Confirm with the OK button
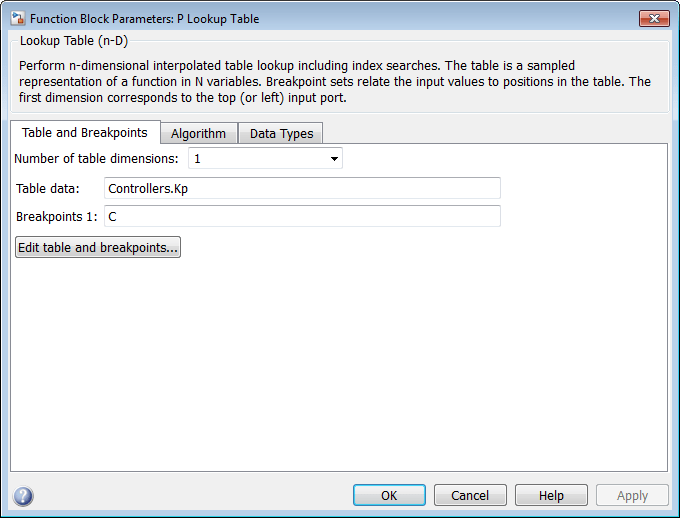This screenshot has height=518, width=680. [x=389, y=496]
